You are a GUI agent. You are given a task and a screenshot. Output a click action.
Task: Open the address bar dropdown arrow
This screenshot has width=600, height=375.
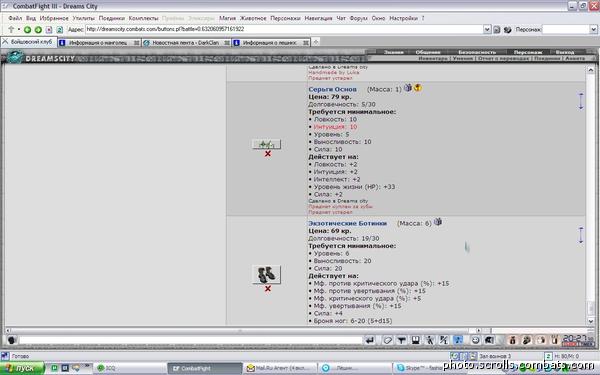[x=487, y=29]
